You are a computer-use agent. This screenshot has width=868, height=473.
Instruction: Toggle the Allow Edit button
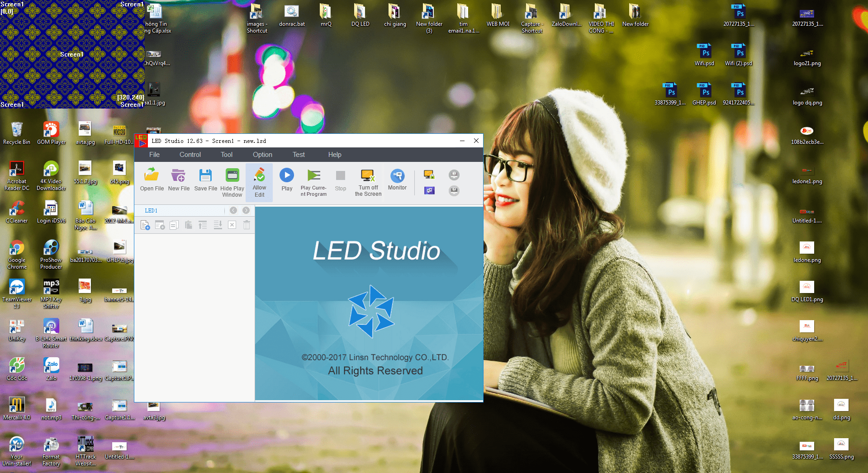pyautogui.click(x=259, y=182)
